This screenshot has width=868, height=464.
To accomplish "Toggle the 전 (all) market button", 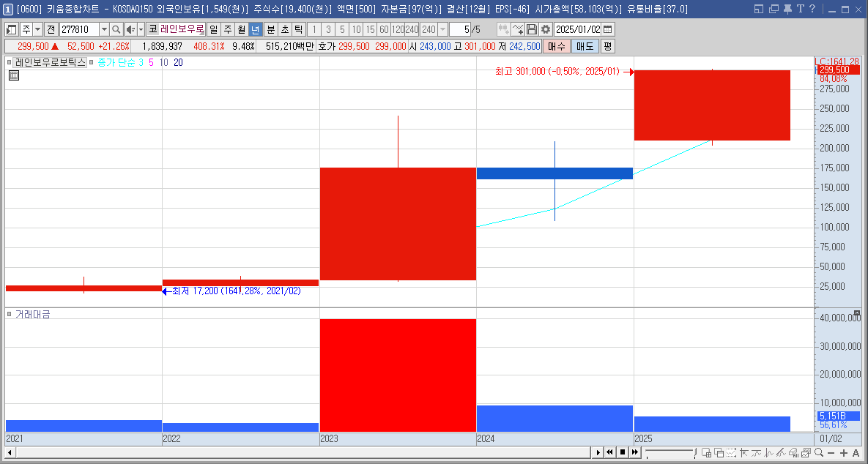I will point(51,29).
